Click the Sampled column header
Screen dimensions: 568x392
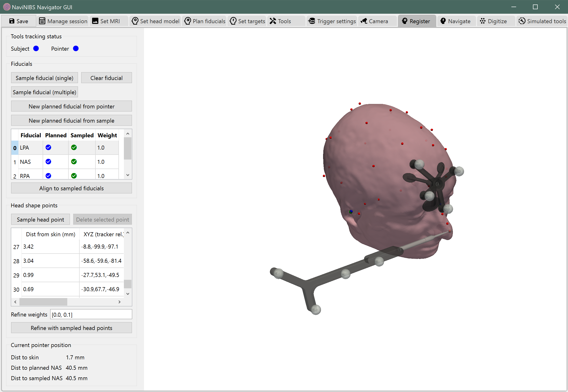[82, 135]
